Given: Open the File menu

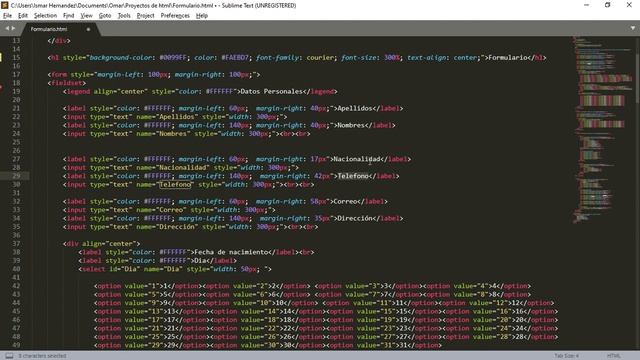Looking at the screenshot, I should [x=7, y=16].
